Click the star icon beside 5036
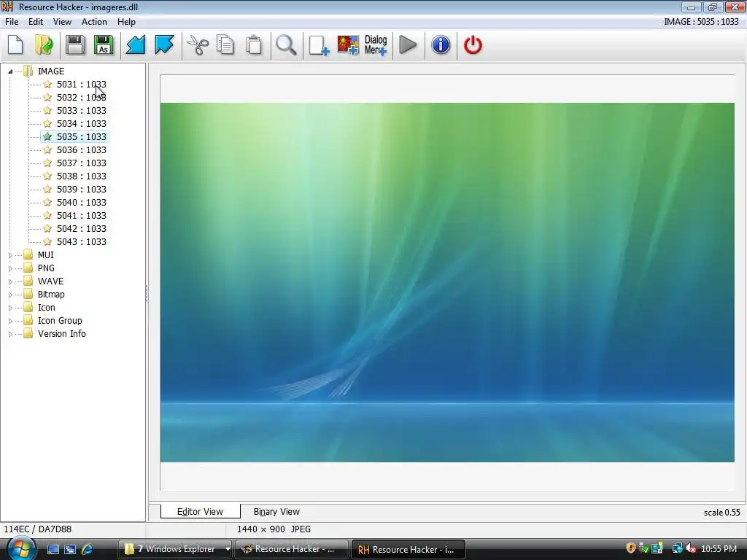 tap(47, 149)
